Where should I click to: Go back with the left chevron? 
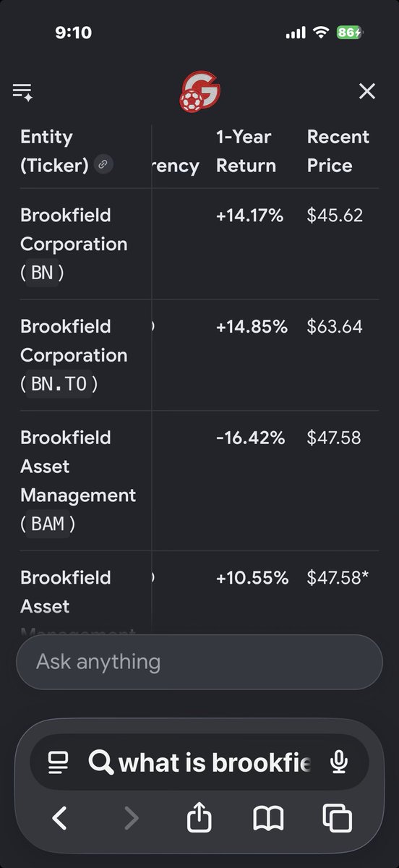point(60,818)
